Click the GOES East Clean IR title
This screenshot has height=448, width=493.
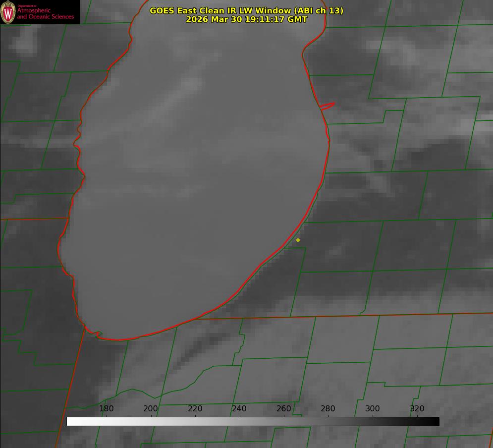[247, 10]
